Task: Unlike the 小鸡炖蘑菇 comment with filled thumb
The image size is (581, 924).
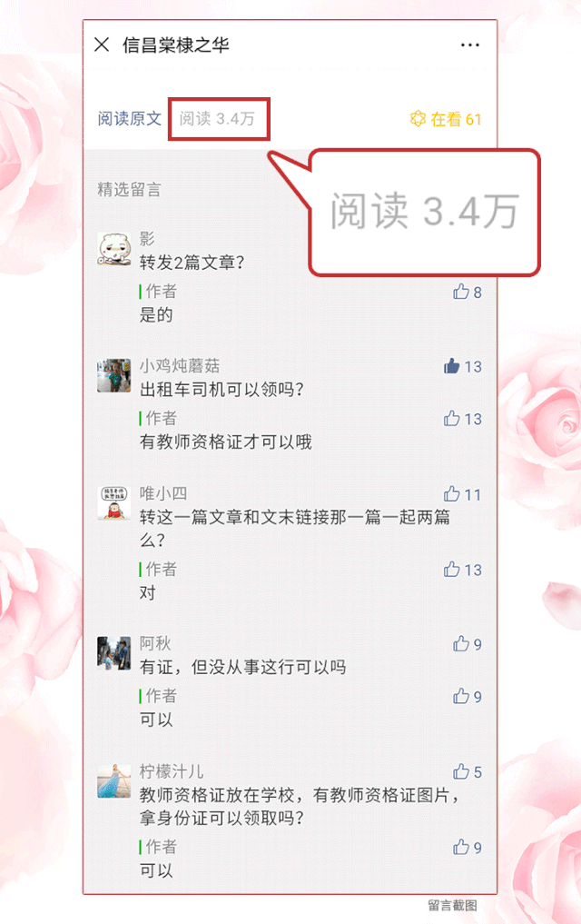Action: click(452, 366)
